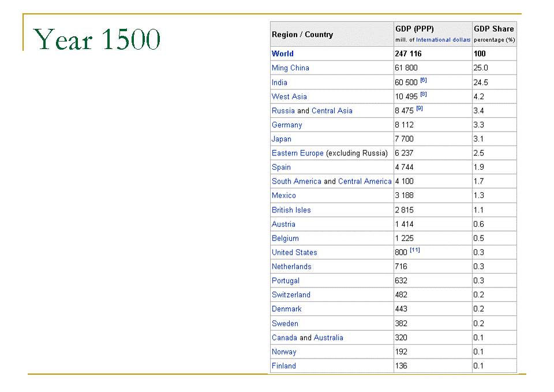Open the South America link
Viewport: 554px width, 392px height.
coord(297,182)
